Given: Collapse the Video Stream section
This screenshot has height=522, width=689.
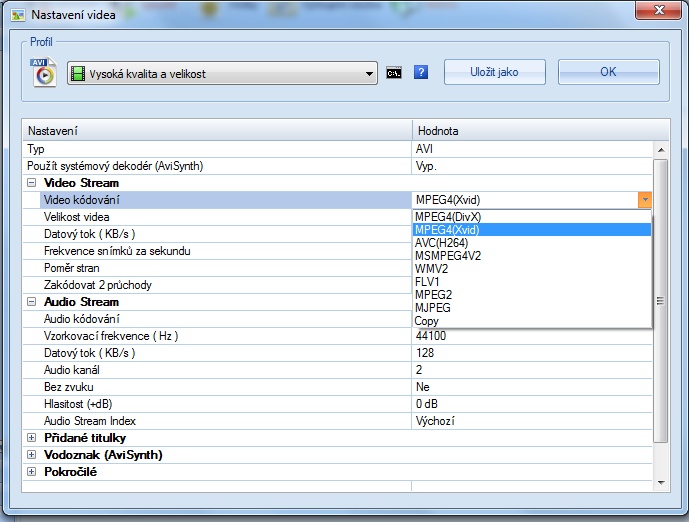Looking at the screenshot, I should [32, 183].
